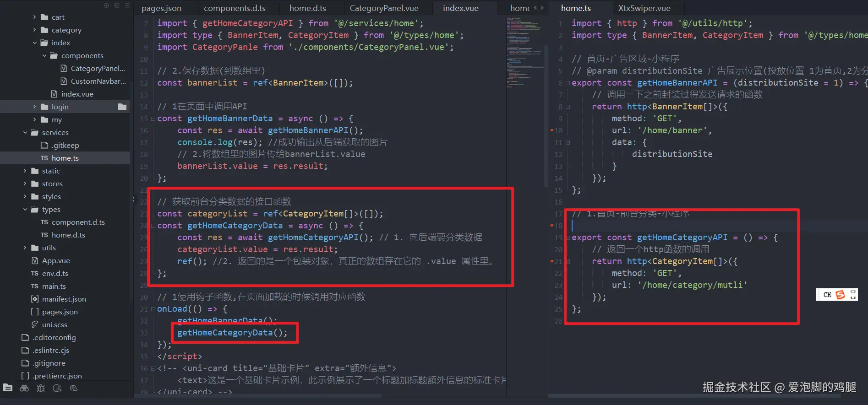Open CustomNavbar file in the tree

[93, 81]
